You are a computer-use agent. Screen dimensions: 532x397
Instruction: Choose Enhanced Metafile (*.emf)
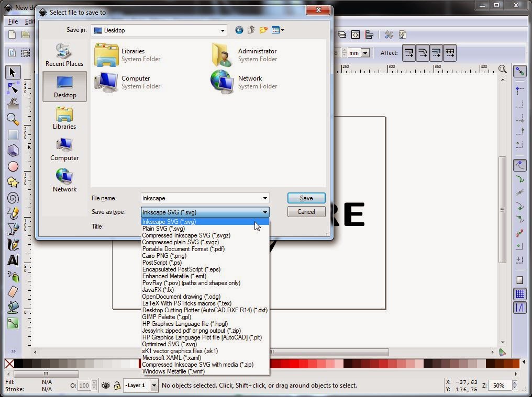205,276
